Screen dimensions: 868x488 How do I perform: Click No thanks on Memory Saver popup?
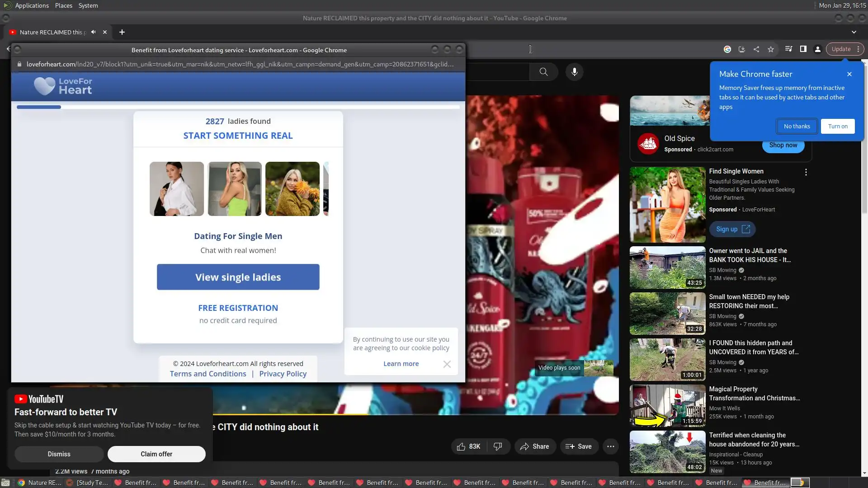(x=797, y=127)
